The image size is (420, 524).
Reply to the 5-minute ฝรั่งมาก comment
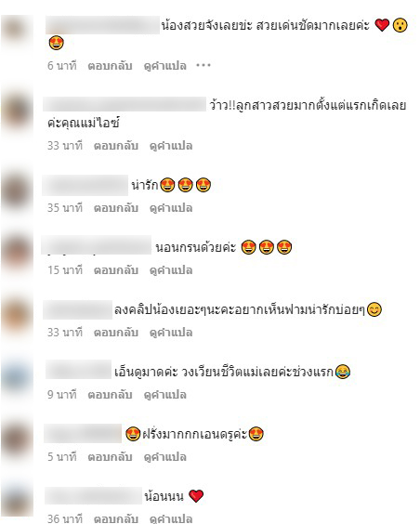click(110, 457)
